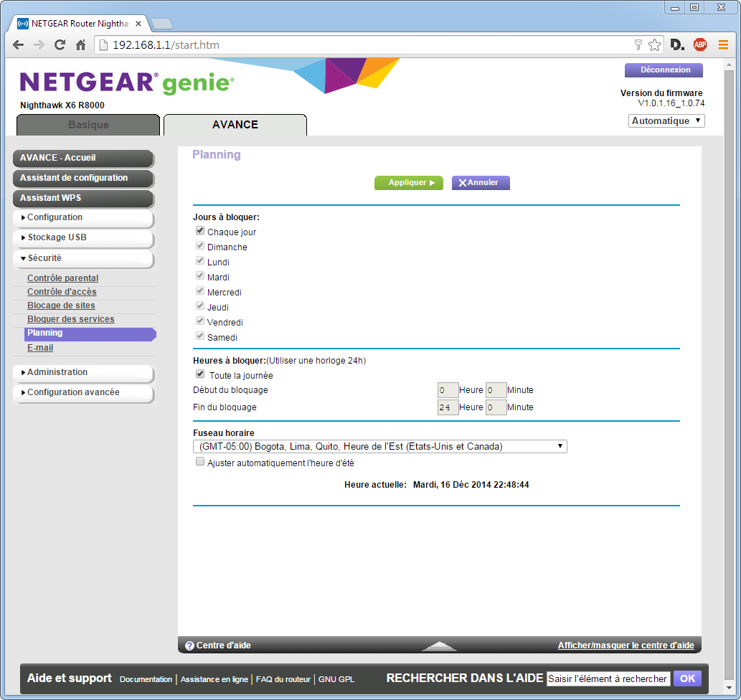Screen dimensions: 741x700
Task: Click the Déconnexion button
Action: point(664,70)
